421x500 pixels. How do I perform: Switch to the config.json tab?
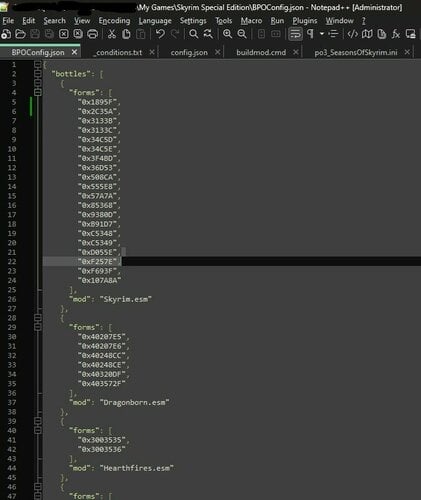click(x=189, y=52)
